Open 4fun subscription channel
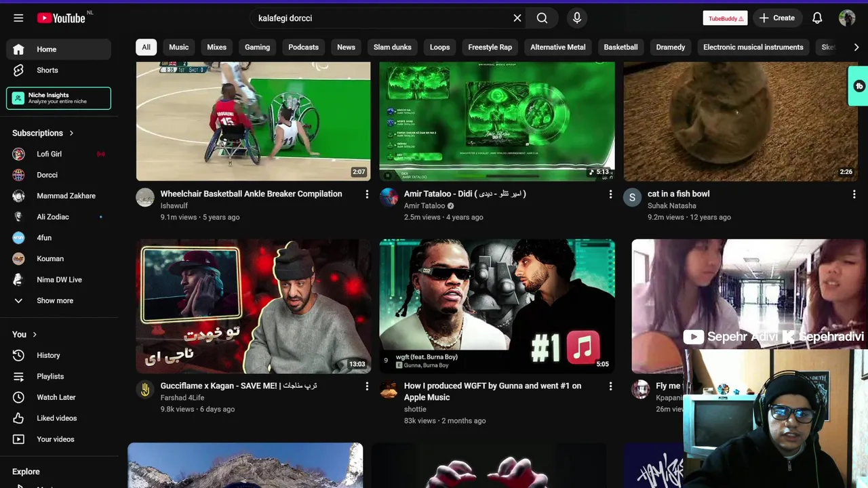 (59, 238)
